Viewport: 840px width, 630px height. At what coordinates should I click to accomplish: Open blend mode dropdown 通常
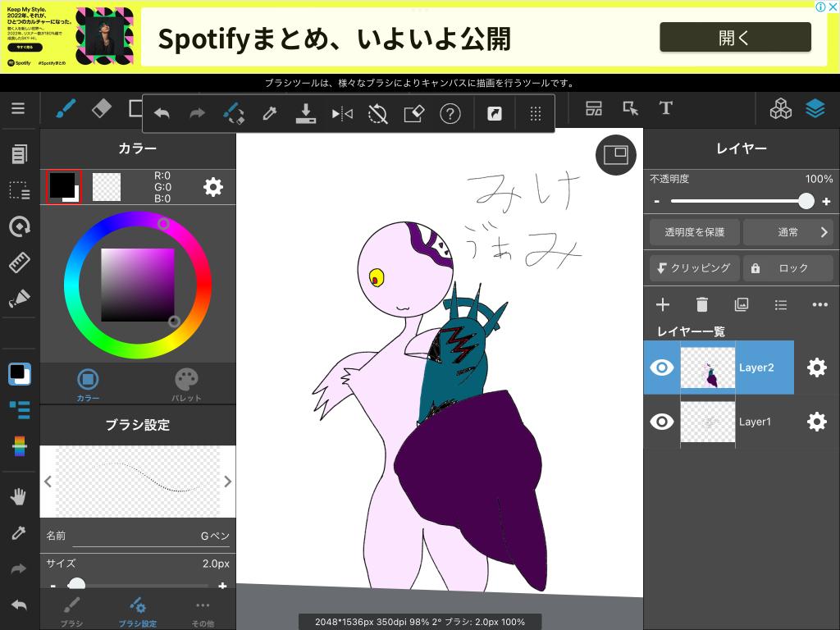(788, 232)
